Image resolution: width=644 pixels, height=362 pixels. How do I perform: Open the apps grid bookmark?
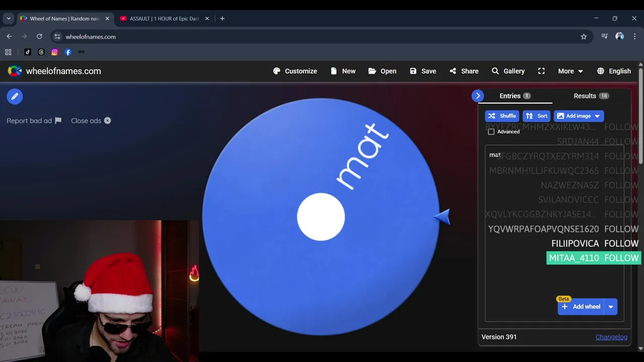pos(8,52)
